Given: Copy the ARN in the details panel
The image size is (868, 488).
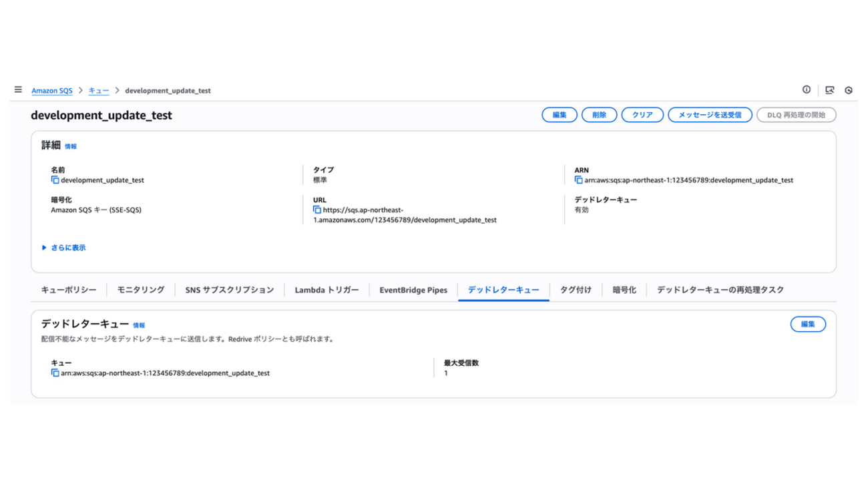Looking at the screenshot, I should [x=578, y=180].
